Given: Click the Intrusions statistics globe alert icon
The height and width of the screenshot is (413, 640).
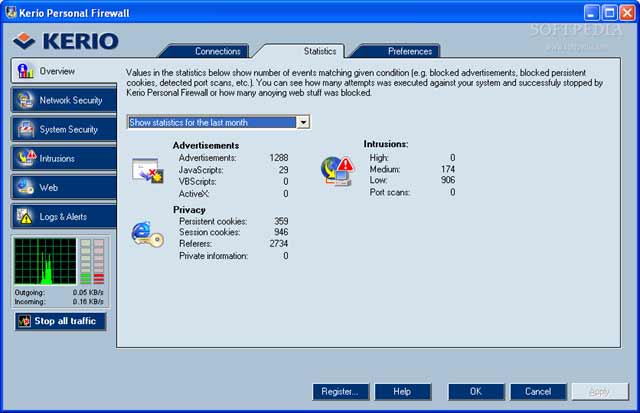Looking at the screenshot, I should pos(337,171).
